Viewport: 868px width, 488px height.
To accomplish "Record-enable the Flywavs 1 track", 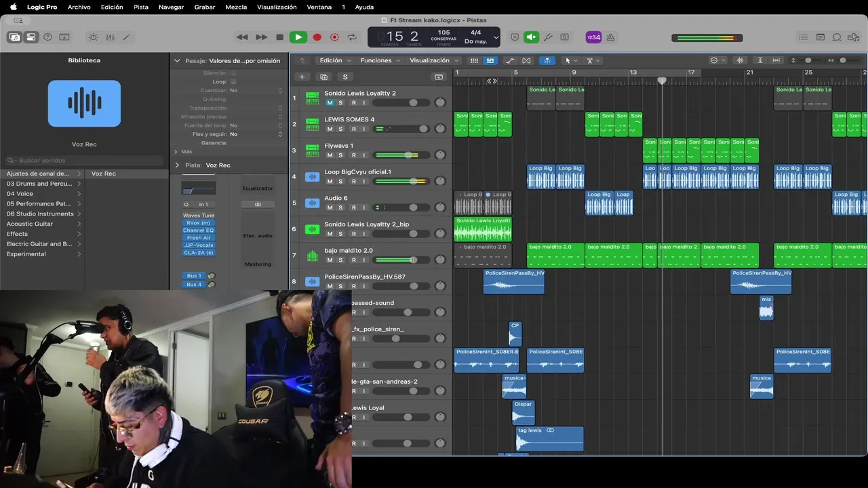I will (x=353, y=155).
